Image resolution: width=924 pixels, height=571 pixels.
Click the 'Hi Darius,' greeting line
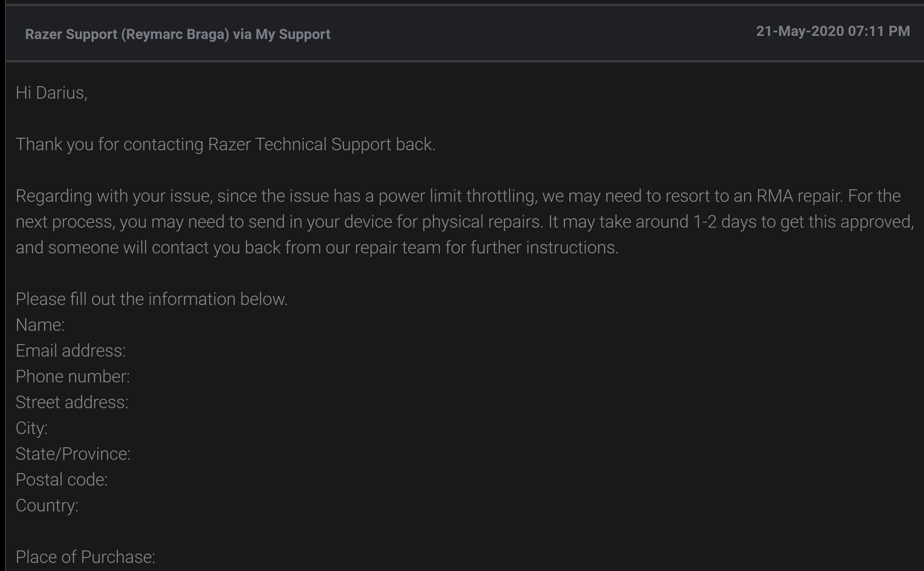51,93
